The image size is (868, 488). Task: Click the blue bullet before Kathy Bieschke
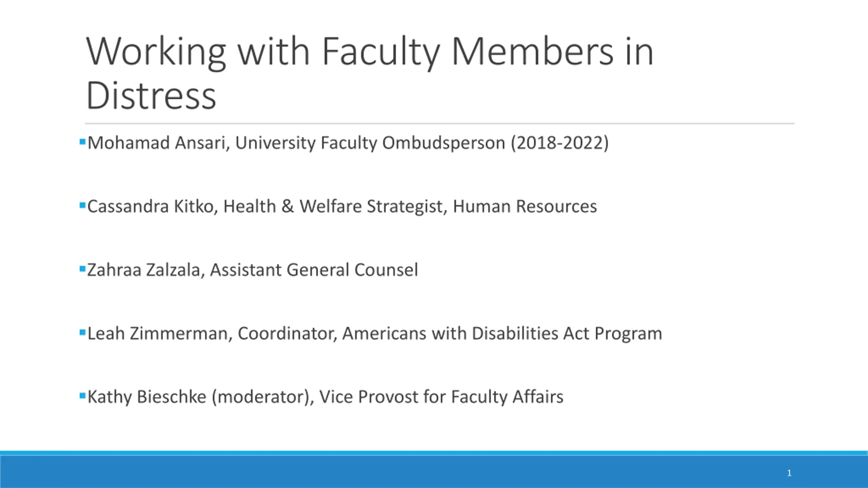tap(82, 395)
